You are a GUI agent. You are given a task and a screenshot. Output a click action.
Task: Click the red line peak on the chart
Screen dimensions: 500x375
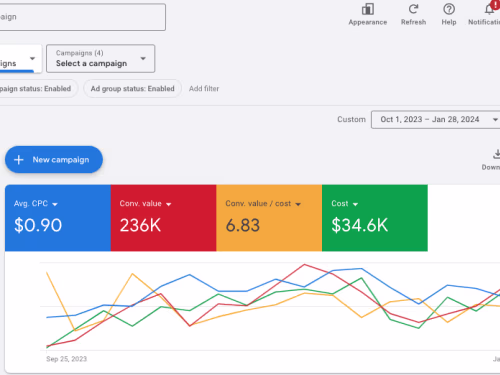(x=304, y=265)
